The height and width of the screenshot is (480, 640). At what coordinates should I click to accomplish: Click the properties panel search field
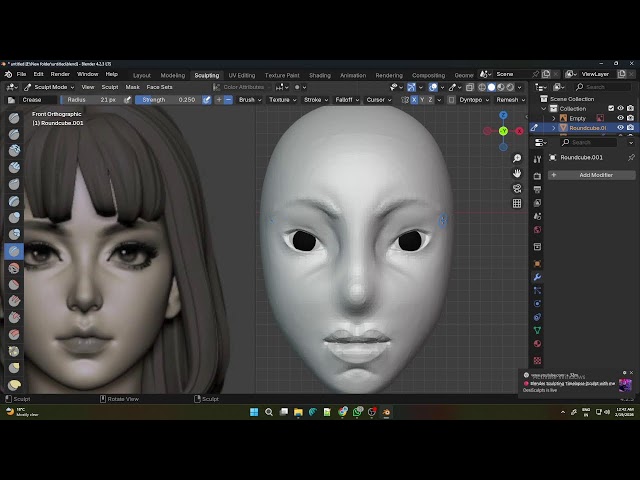click(x=589, y=142)
